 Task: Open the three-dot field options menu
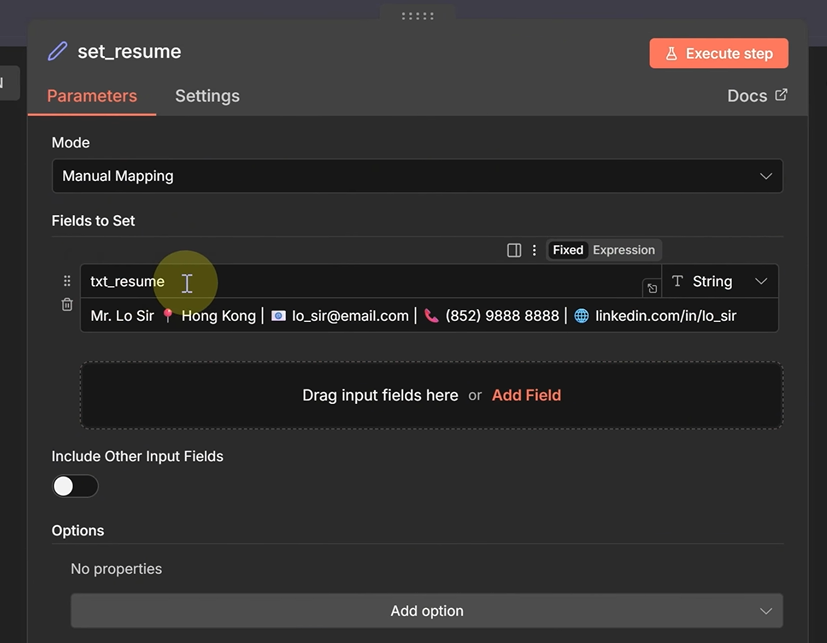pos(534,250)
